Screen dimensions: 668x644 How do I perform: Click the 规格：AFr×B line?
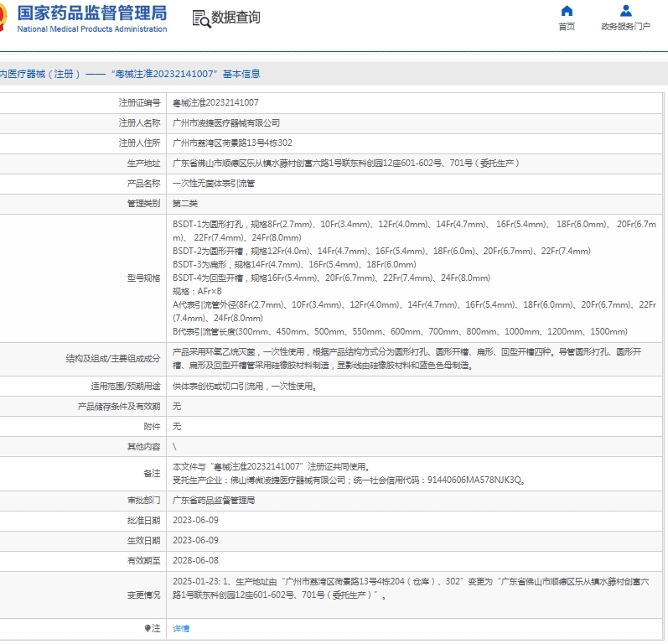click(x=197, y=292)
